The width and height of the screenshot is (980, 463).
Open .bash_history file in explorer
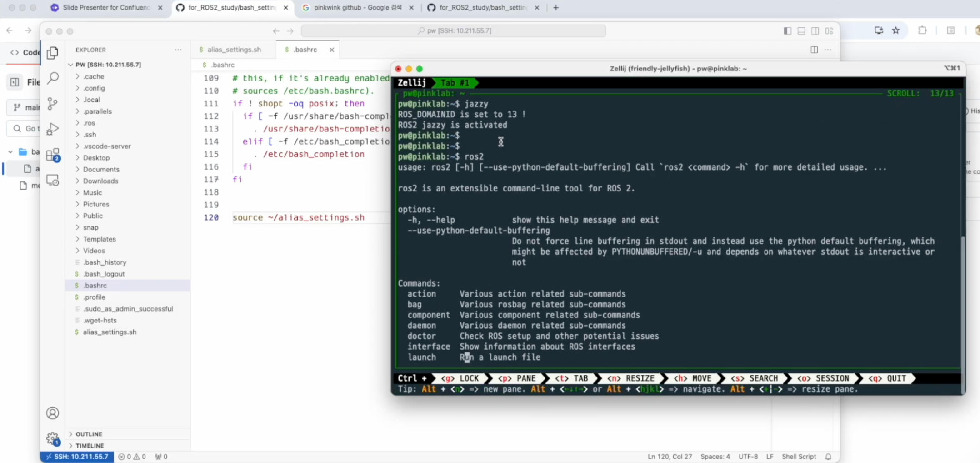pyautogui.click(x=105, y=262)
